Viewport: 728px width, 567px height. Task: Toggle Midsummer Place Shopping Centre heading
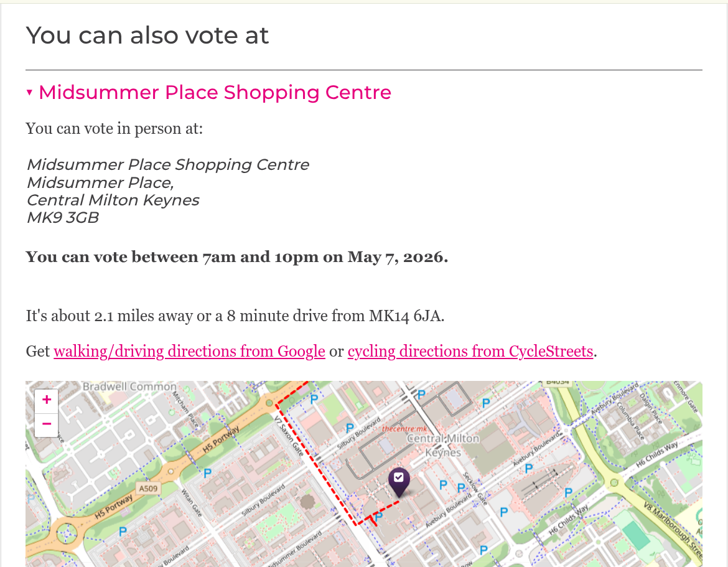coord(215,93)
